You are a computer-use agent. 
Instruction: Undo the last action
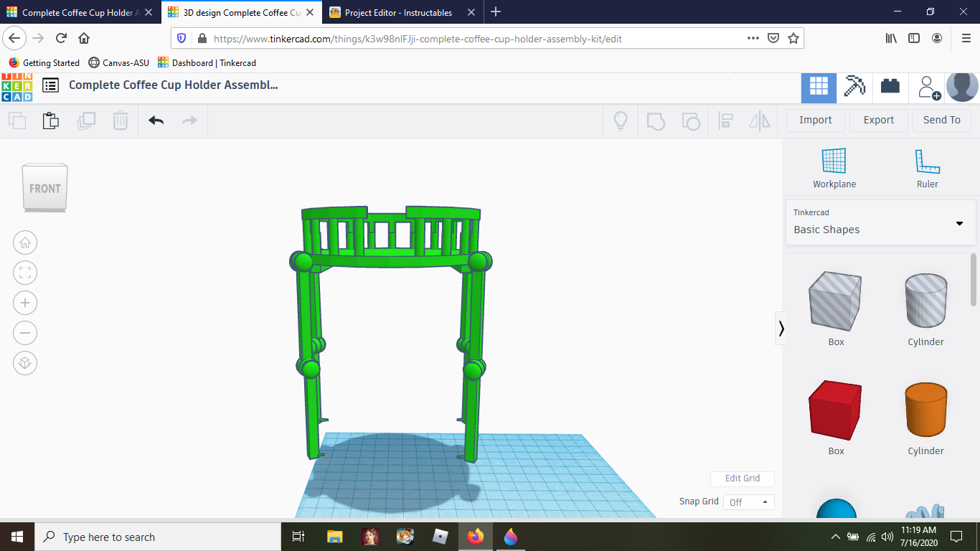[156, 121]
